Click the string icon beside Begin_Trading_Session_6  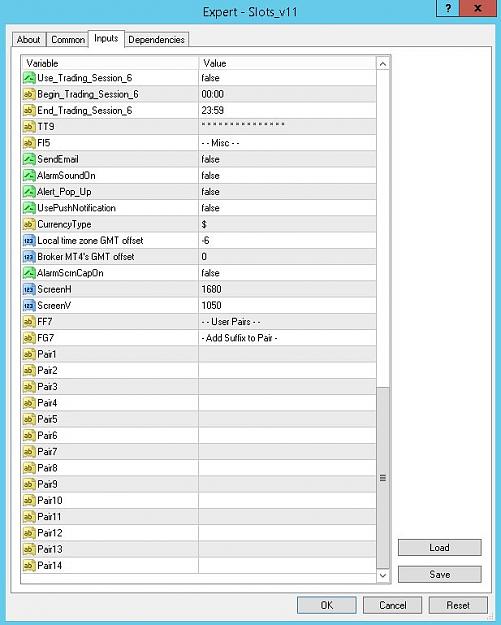pyautogui.click(x=29, y=94)
